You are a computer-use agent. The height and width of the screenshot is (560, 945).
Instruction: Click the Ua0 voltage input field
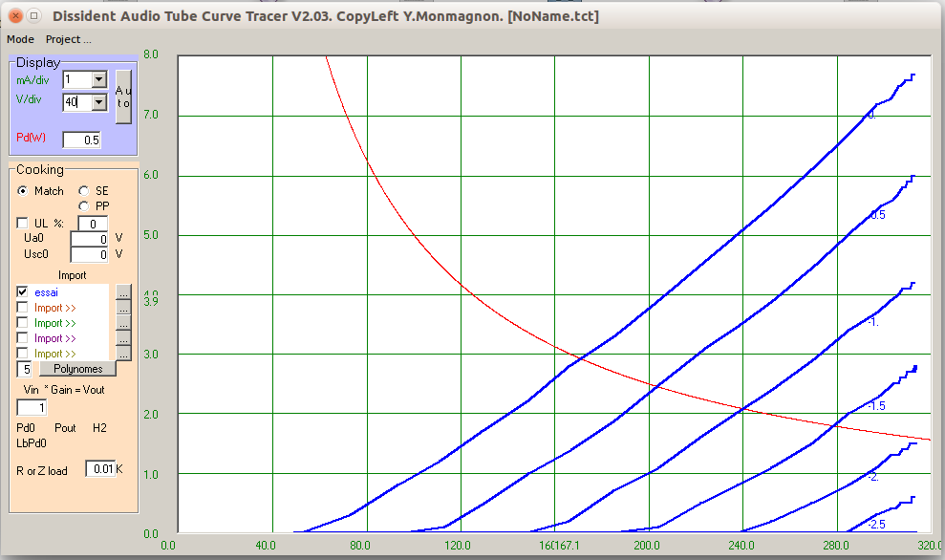point(90,239)
